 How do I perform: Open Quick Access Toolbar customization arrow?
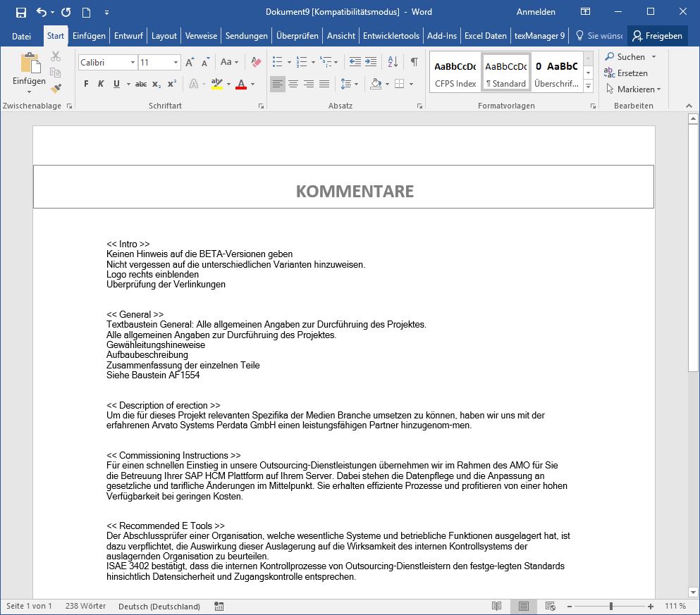106,13
